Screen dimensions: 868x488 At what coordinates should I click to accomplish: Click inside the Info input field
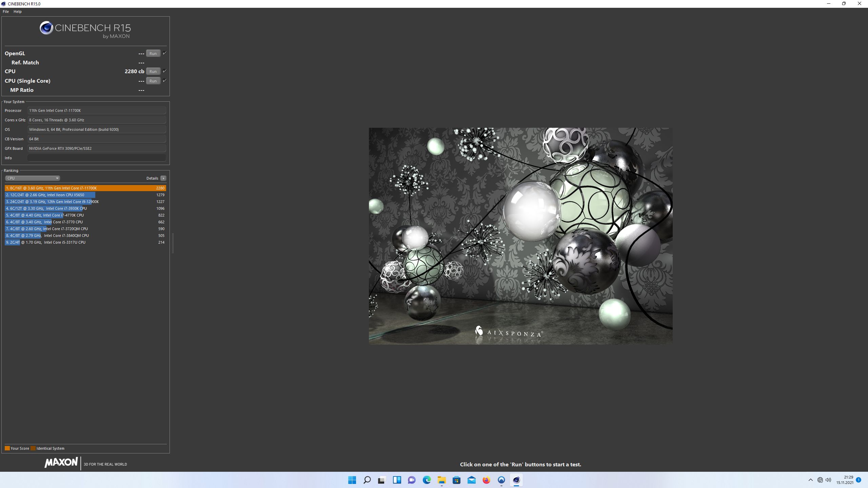click(x=96, y=158)
